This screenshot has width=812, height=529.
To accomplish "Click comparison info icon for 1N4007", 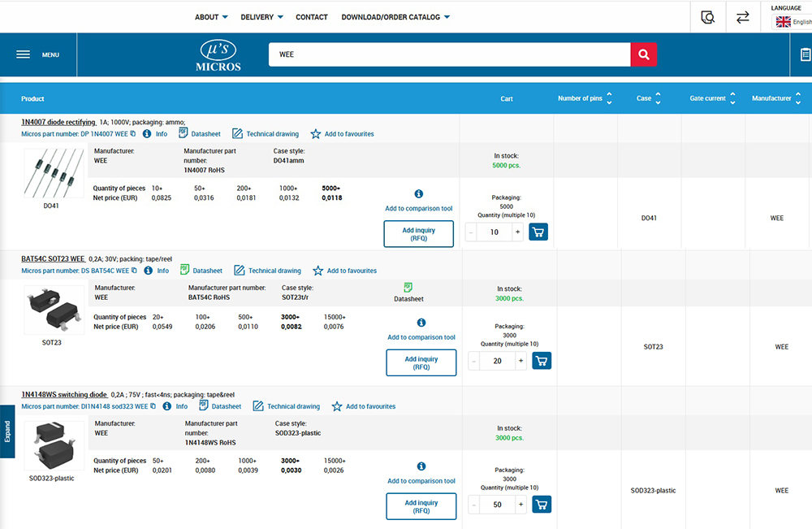I will tap(418, 193).
